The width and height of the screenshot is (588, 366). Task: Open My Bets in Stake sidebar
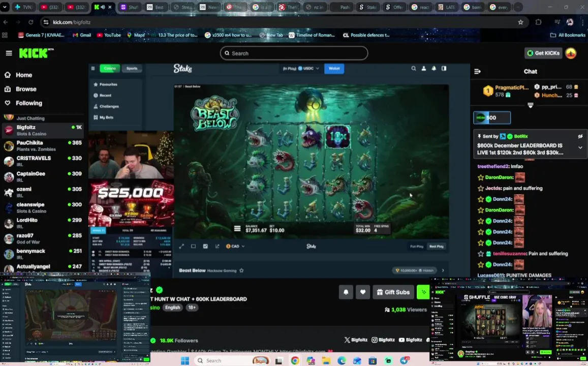click(104, 117)
